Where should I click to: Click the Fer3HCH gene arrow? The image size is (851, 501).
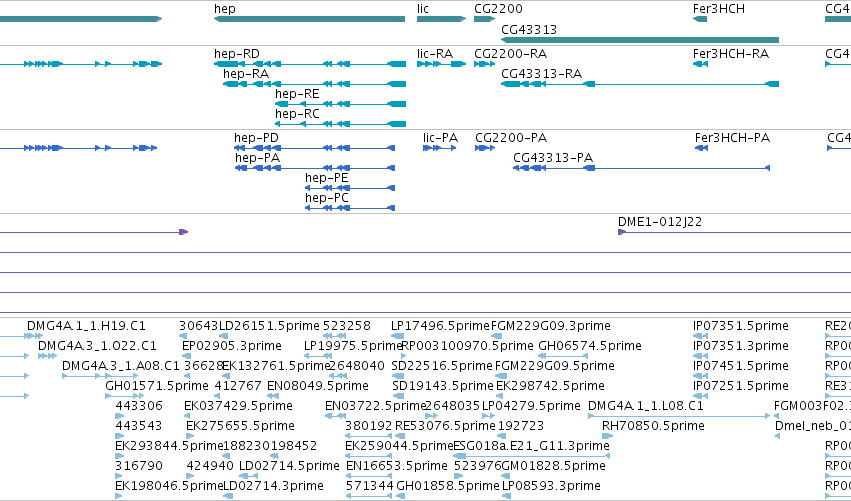[700, 19]
